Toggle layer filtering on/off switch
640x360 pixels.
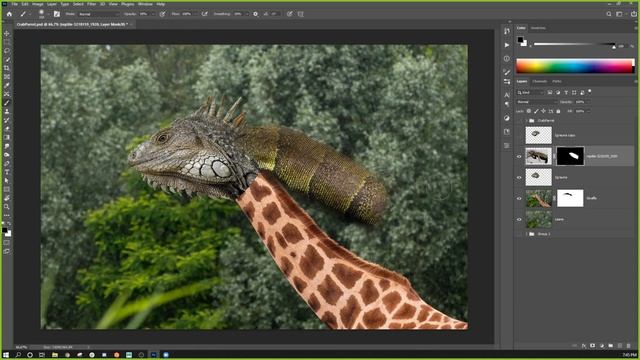(590, 91)
